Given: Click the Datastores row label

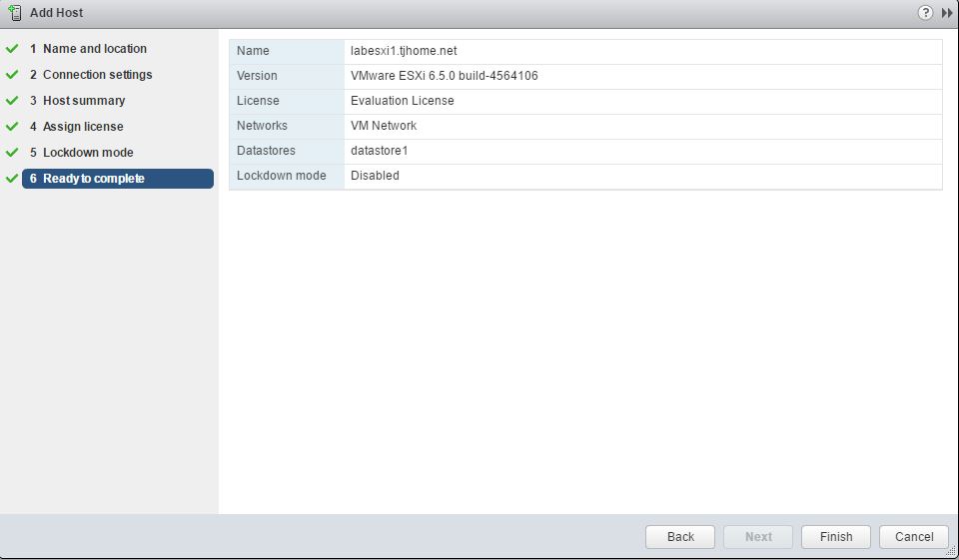Looking at the screenshot, I should tap(266, 151).
